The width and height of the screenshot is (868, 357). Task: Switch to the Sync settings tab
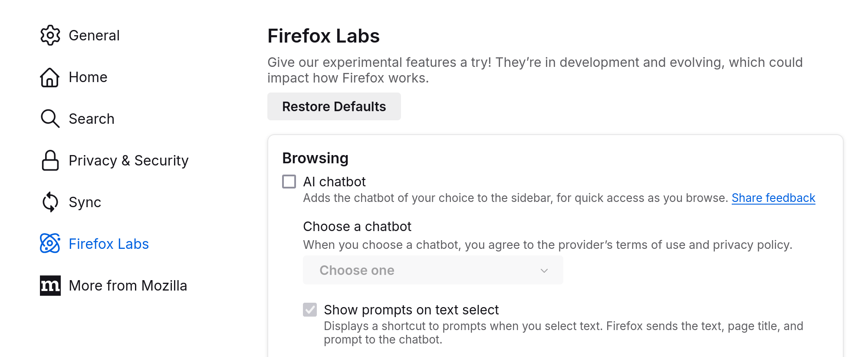click(x=85, y=202)
